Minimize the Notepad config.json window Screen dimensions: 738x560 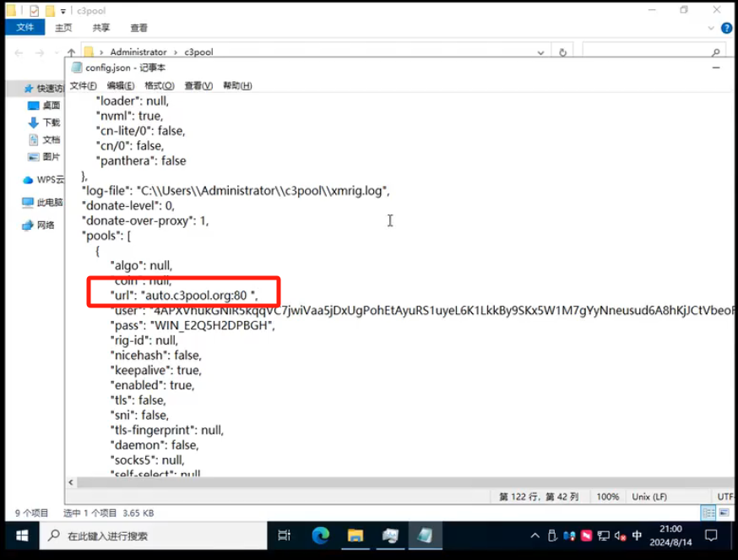pyautogui.click(x=716, y=68)
